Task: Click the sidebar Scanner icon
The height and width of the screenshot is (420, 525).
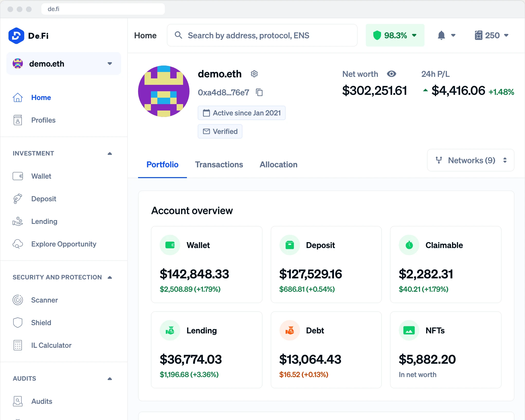Action: click(x=18, y=300)
